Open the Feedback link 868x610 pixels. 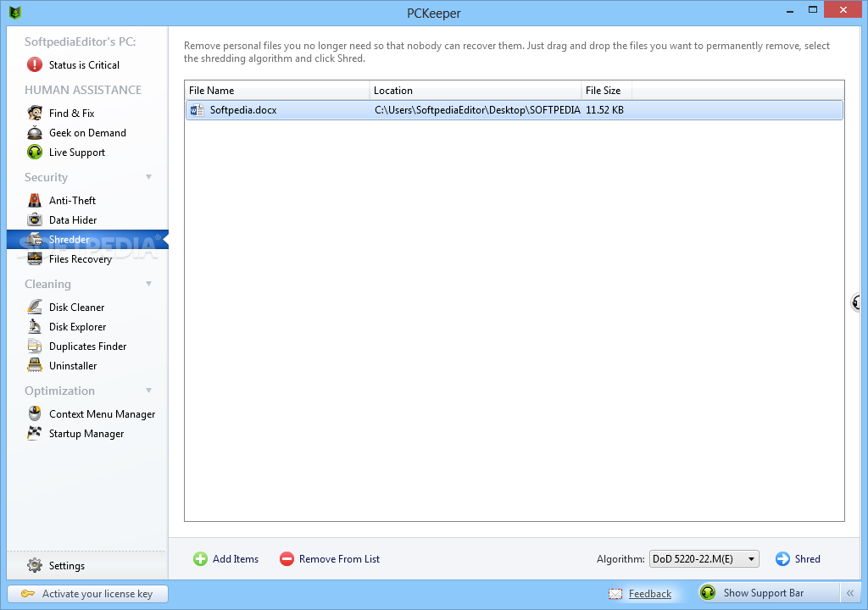click(650, 594)
